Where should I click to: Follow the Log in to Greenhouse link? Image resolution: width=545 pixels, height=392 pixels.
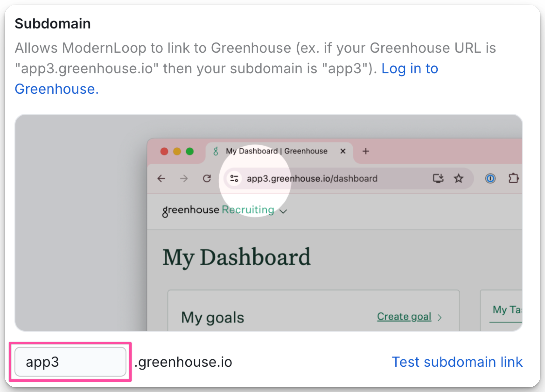(226, 79)
